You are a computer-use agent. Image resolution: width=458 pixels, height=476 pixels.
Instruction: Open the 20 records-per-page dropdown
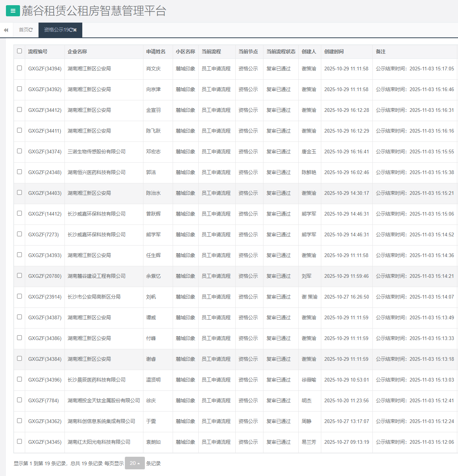pos(135,463)
